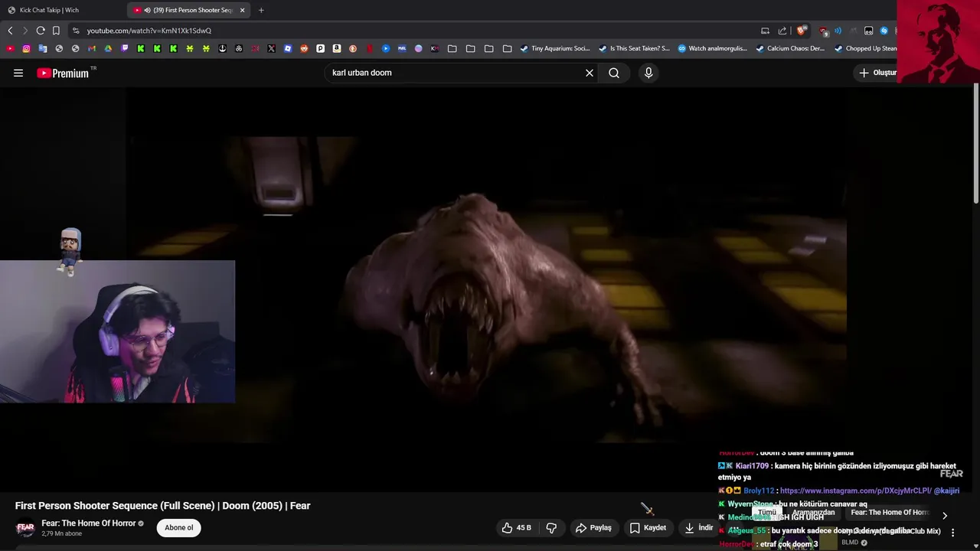
Task: Open Instagram bookmark icon
Action: [26, 48]
